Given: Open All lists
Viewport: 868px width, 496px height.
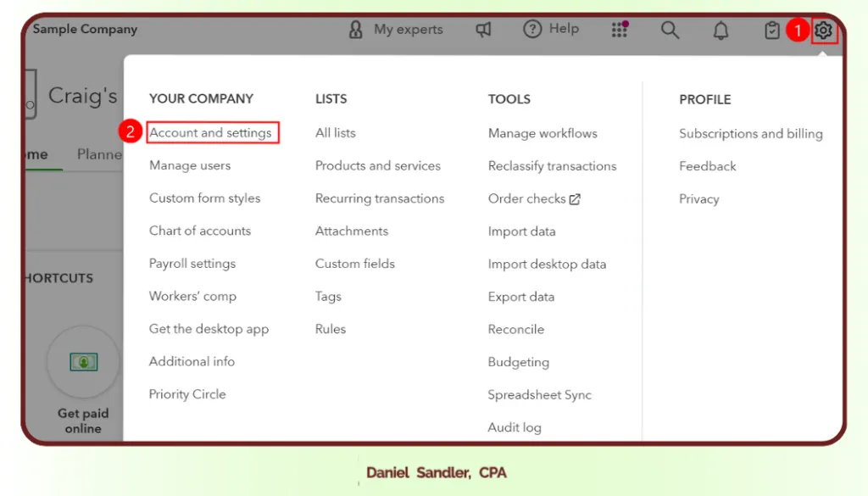Looking at the screenshot, I should click(x=336, y=133).
